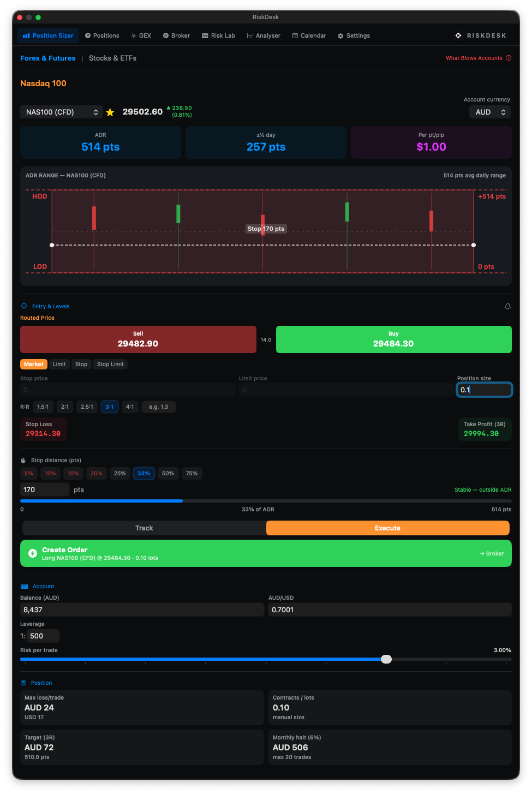Click the green Buy 29484.30 button

(x=394, y=339)
